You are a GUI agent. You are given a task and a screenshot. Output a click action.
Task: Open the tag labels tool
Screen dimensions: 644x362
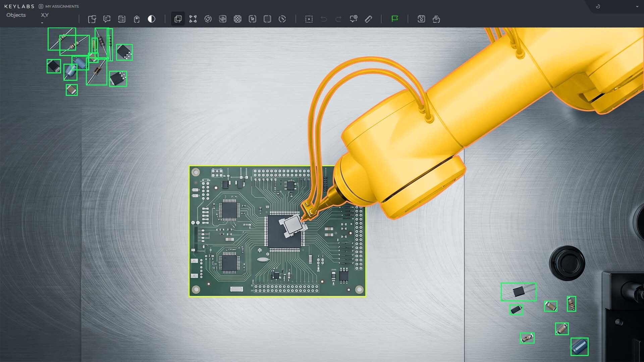pyautogui.click(x=137, y=19)
